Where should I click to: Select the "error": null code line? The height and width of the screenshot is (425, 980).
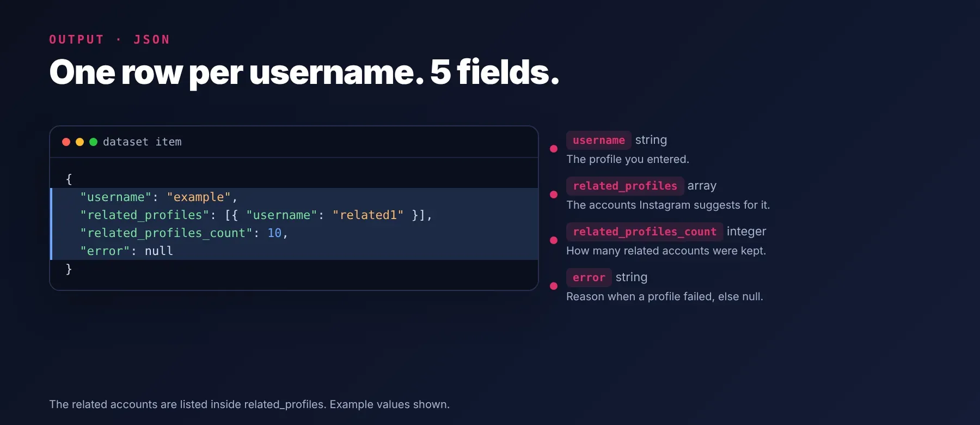(295, 251)
